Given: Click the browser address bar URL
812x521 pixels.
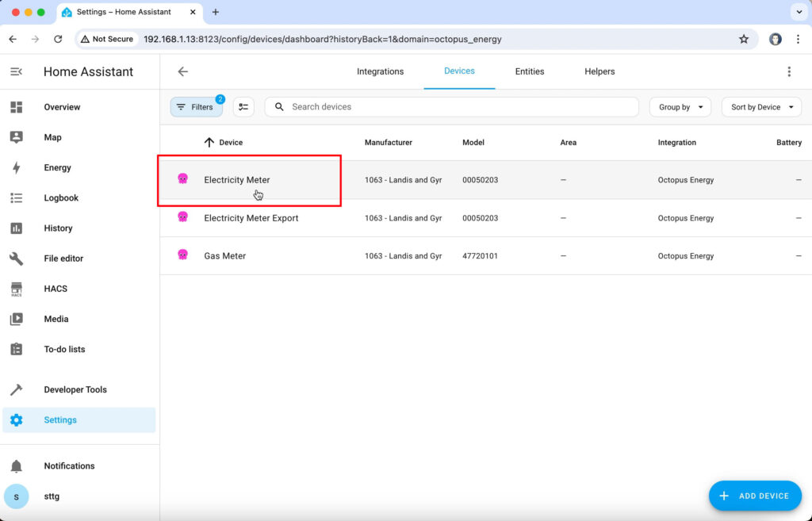Looking at the screenshot, I should pyautogui.click(x=322, y=40).
